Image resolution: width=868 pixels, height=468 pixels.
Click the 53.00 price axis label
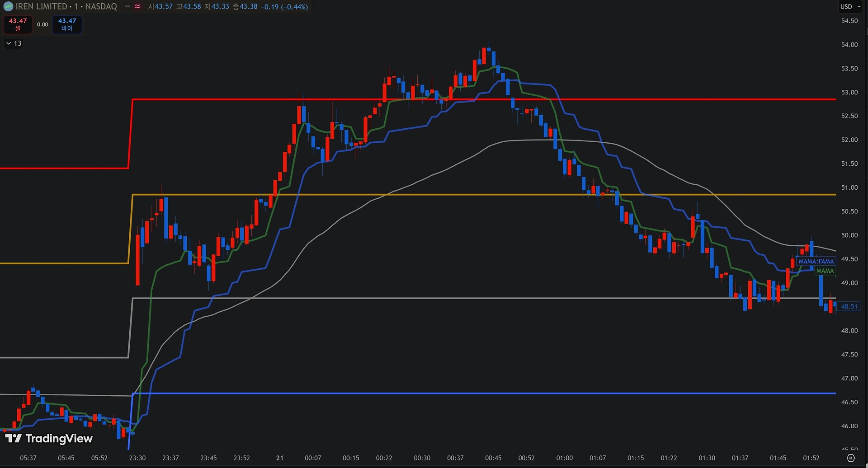tap(849, 92)
